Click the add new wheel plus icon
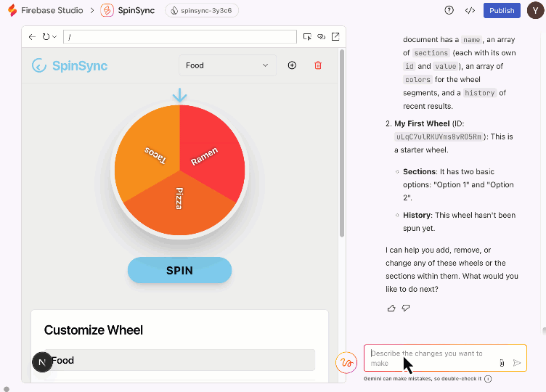The width and height of the screenshot is (546, 392). 292,65
